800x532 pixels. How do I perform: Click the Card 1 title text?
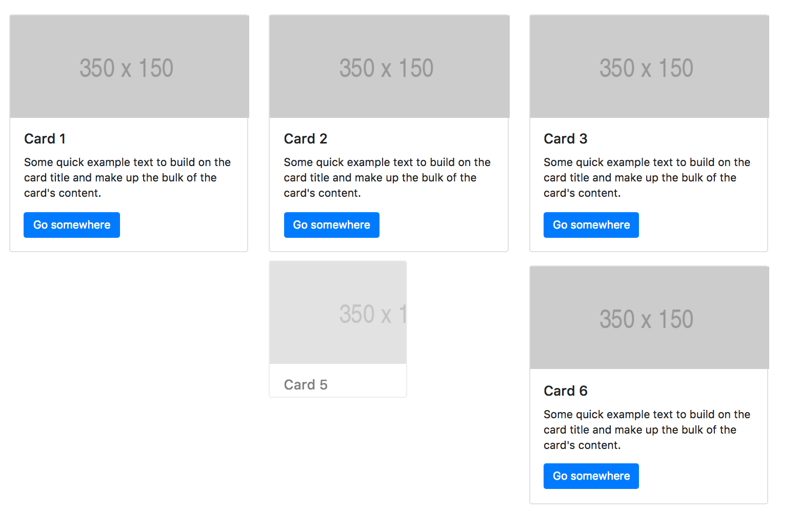(x=45, y=139)
